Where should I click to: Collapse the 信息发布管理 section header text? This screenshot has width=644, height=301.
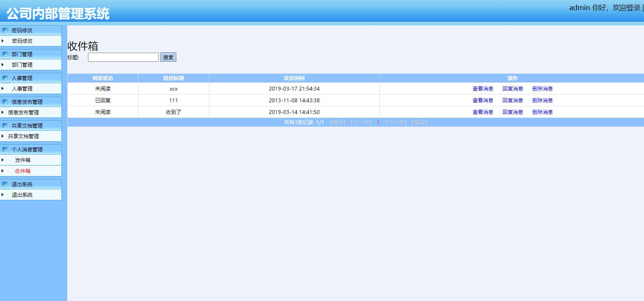coord(27,102)
